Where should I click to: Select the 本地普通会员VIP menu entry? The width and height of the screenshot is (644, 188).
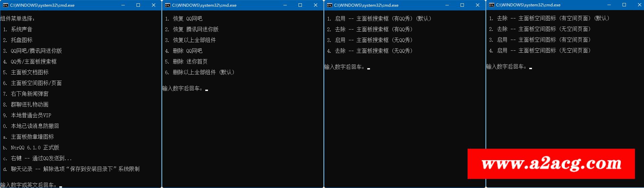[31, 115]
